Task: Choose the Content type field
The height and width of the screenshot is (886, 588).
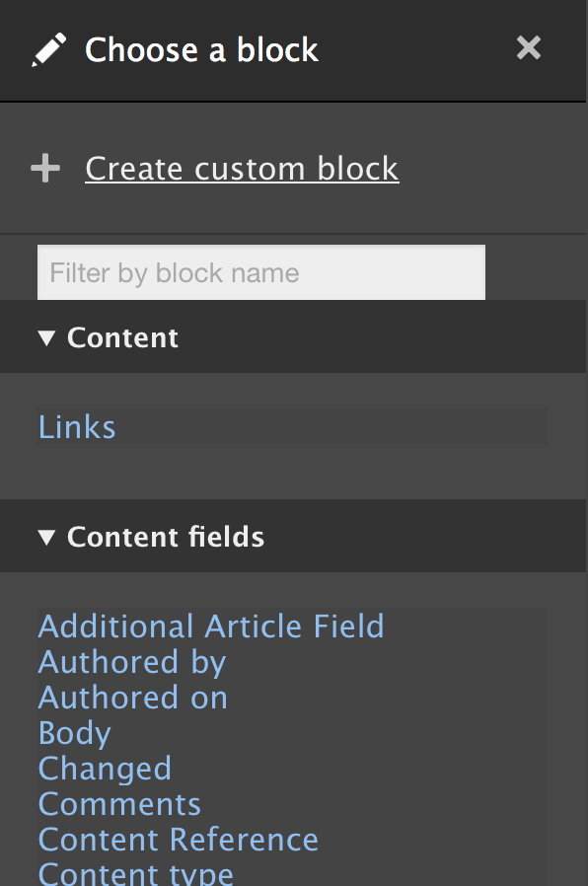Action: (x=135, y=872)
